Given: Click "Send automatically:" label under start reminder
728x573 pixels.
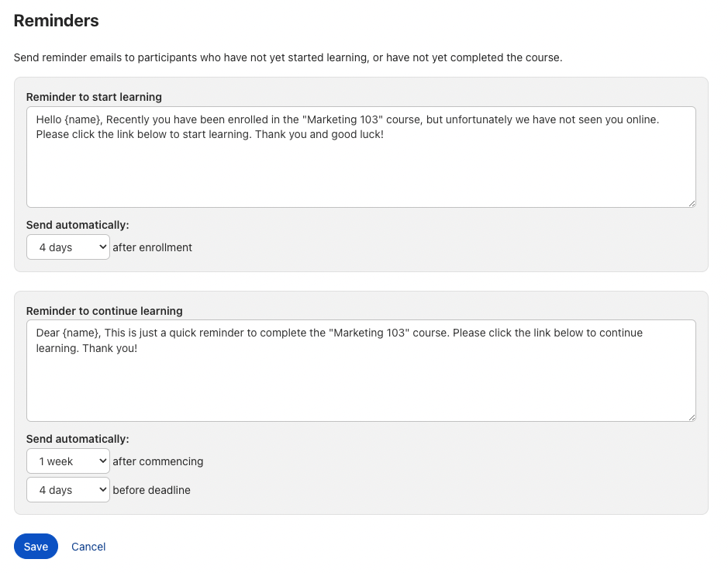Looking at the screenshot, I should pos(78,225).
